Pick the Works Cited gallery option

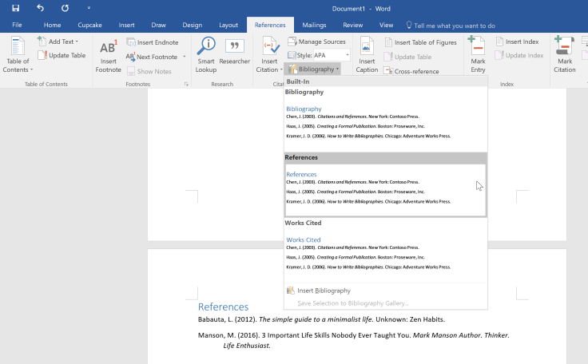[x=385, y=254]
